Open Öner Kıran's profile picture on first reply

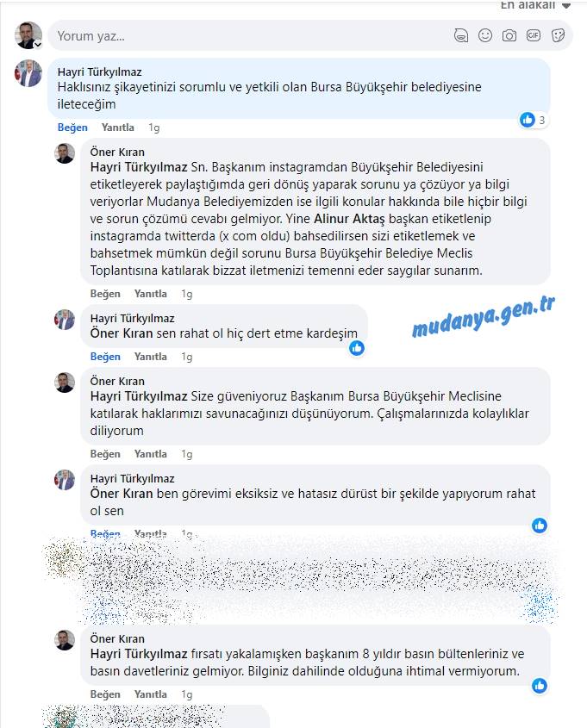tap(65, 153)
